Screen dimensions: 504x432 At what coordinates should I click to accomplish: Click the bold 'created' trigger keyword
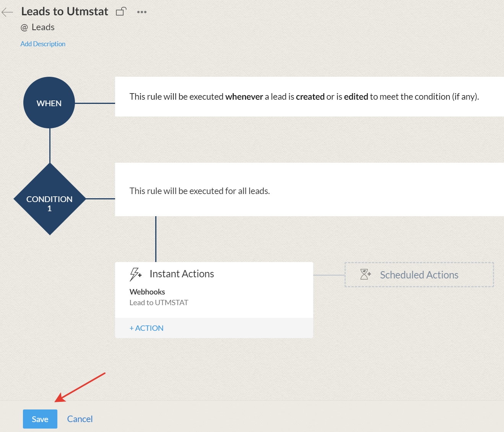310,97
